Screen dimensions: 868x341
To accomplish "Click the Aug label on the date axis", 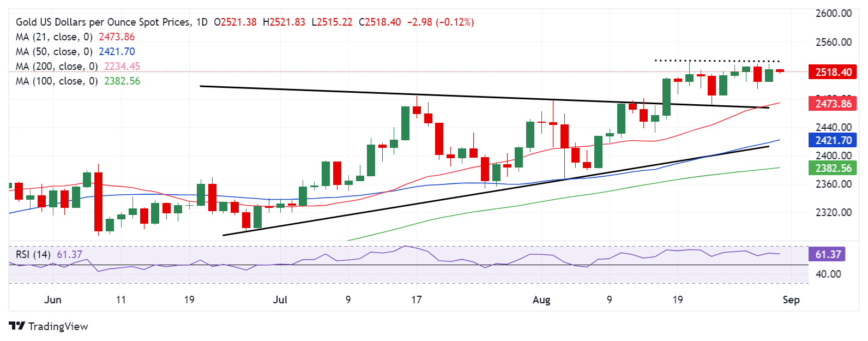I will pos(541,300).
